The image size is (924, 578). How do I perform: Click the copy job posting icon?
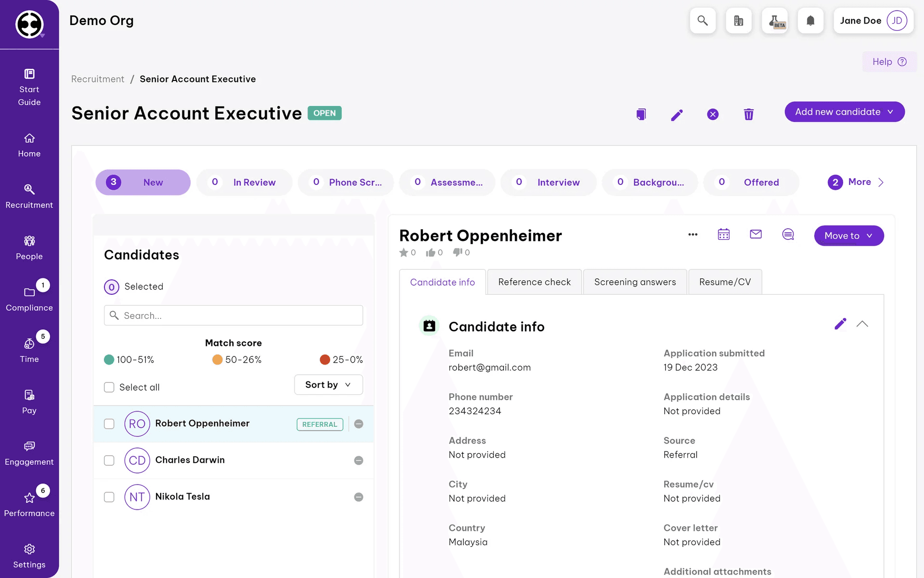click(641, 114)
